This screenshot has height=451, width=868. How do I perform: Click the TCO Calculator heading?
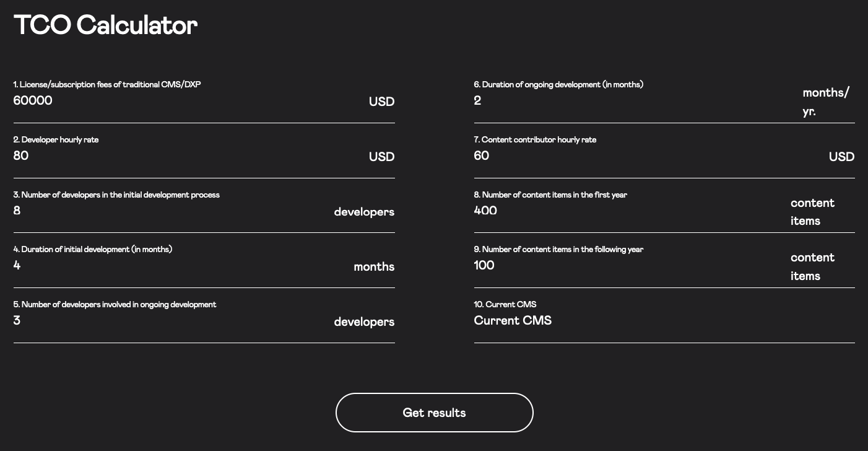(105, 25)
